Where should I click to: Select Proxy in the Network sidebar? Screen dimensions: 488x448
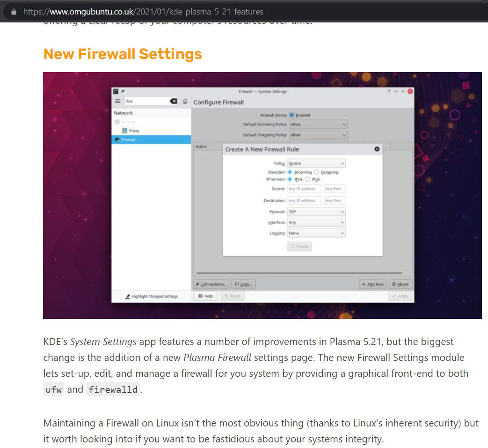click(151, 131)
